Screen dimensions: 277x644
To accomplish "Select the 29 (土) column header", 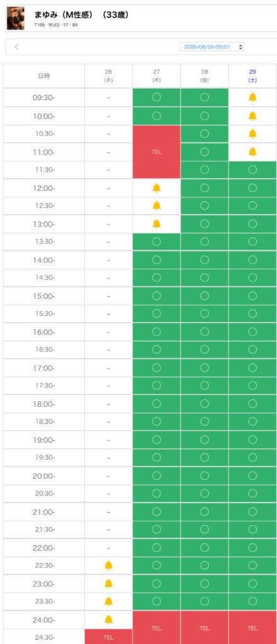I will pos(252,76).
